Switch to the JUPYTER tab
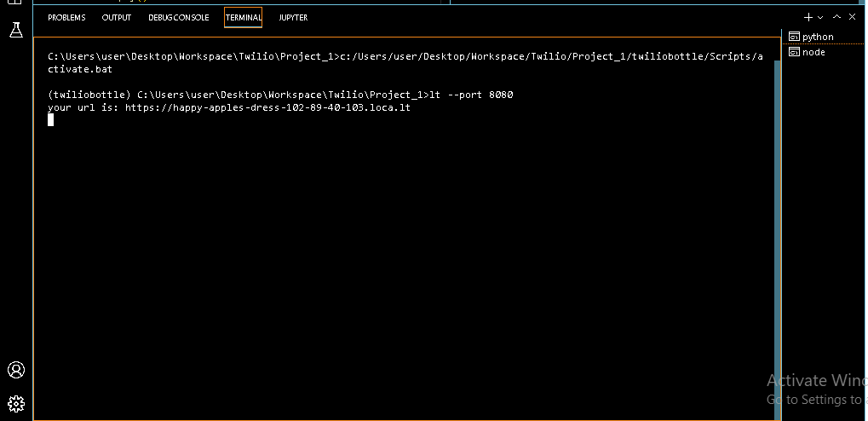Image resolution: width=868 pixels, height=421 pixels. (x=293, y=18)
